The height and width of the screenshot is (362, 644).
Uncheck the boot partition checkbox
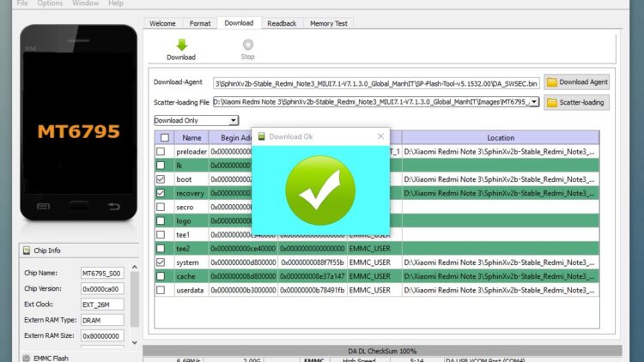point(161,179)
